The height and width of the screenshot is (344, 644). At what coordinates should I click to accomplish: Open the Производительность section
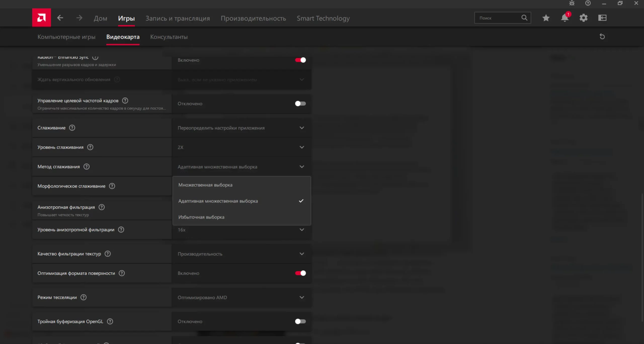click(x=253, y=18)
